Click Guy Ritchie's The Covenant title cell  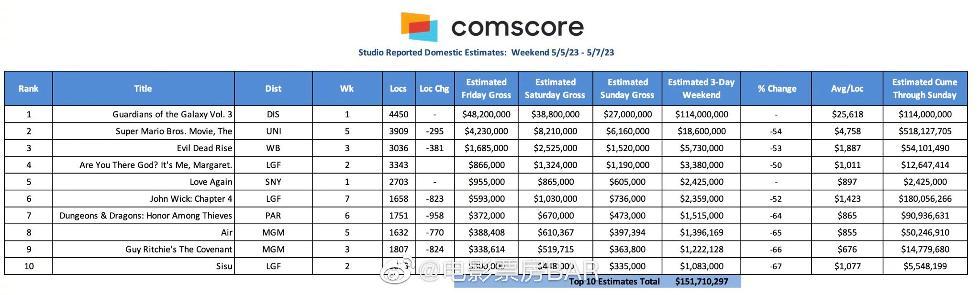click(178, 250)
